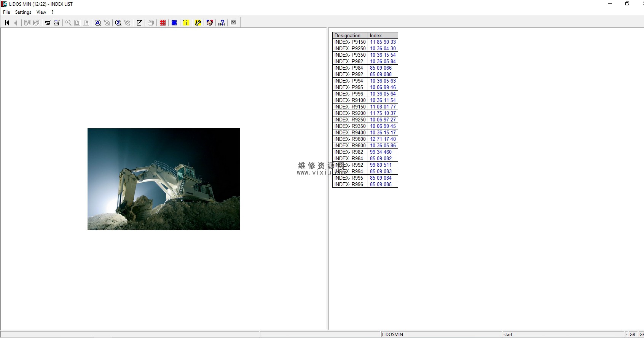Open the notepad edit icon
644x338 pixels.
tap(139, 23)
